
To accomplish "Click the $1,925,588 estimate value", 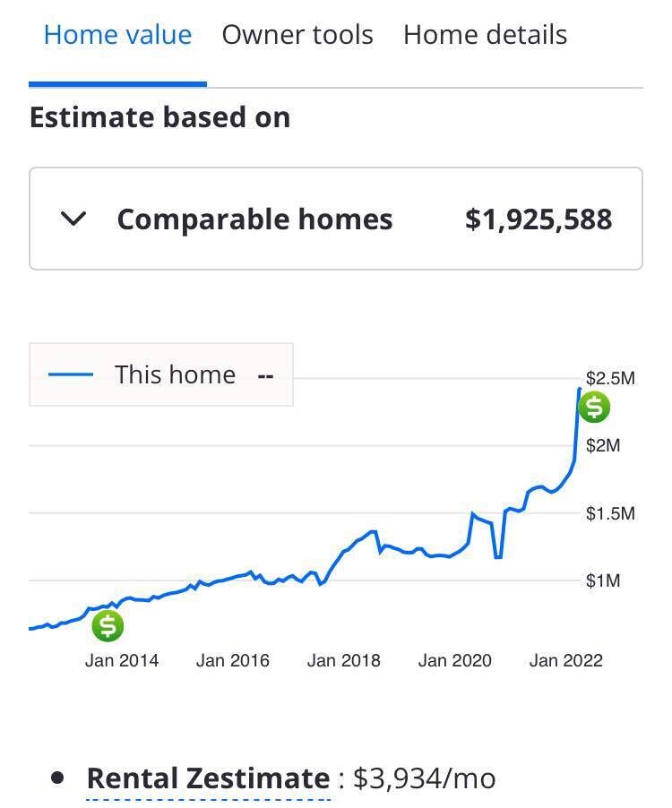I will click(x=538, y=218).
